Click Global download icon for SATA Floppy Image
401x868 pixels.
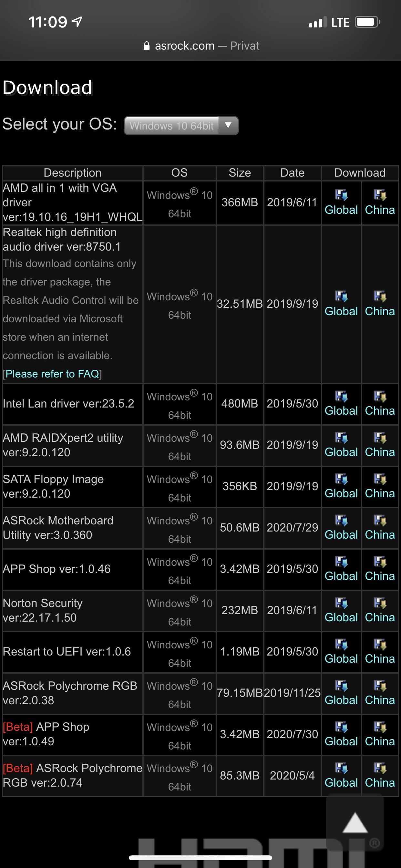pos(341,479)
